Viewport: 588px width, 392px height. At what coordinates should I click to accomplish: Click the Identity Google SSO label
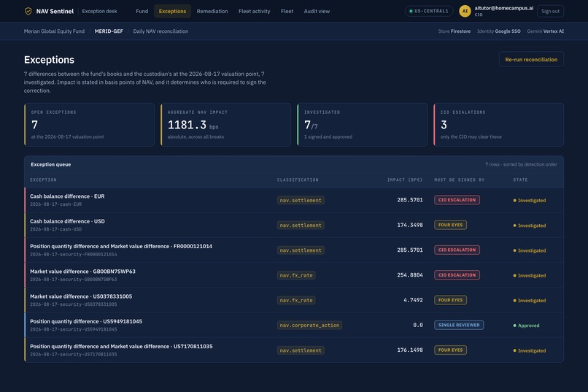pyautogui.click(x=499, y=31)
